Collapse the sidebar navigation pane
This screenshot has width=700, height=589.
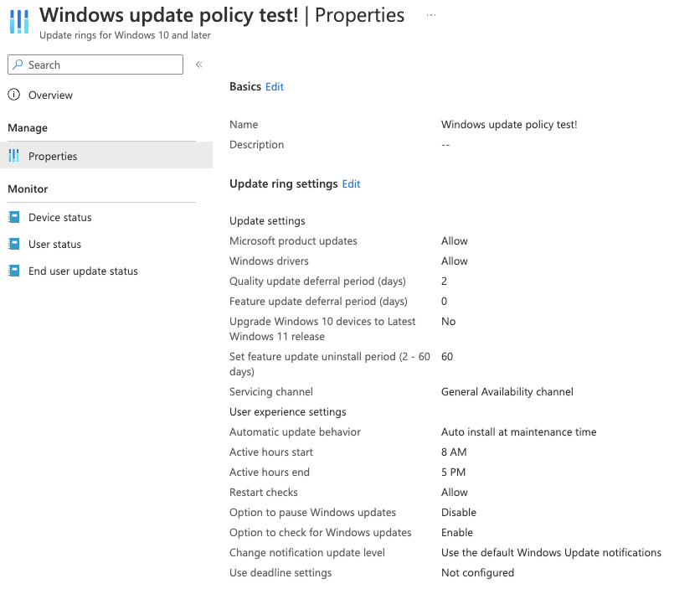pyautogui.click(x=199, y=65)
